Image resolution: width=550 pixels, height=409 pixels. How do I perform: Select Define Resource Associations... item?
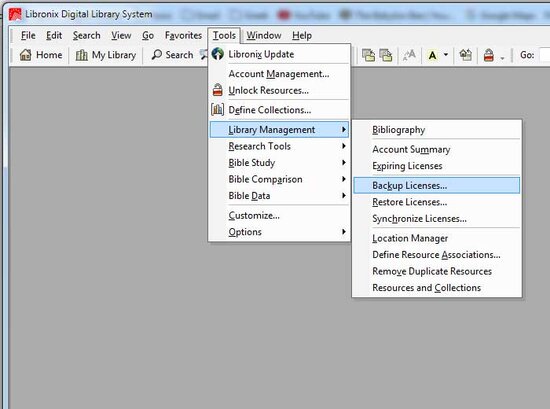coord(437,254)
